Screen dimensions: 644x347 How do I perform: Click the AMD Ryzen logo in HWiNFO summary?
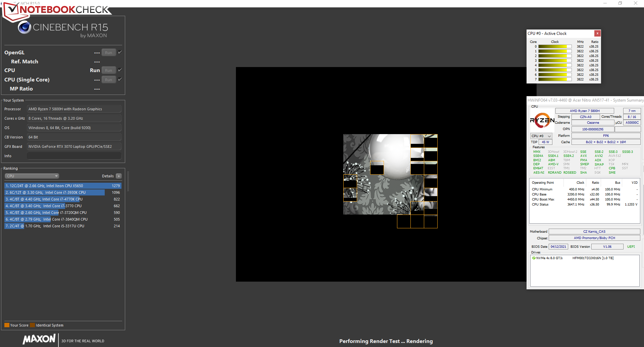pyautogui.click(x=542, y=120)
